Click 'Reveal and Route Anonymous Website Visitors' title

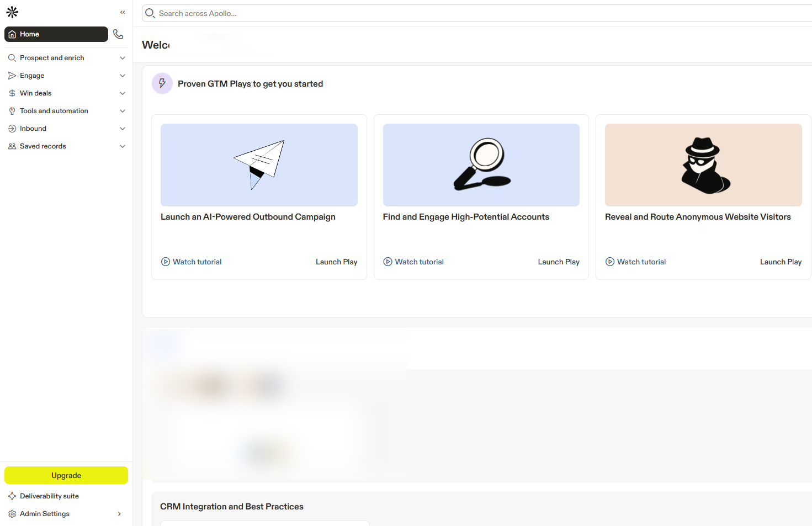click(x=698, y=217)
